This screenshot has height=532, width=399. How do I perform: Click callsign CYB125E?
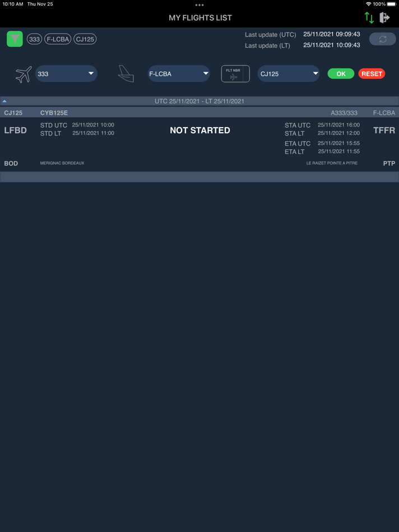point(54,113)
